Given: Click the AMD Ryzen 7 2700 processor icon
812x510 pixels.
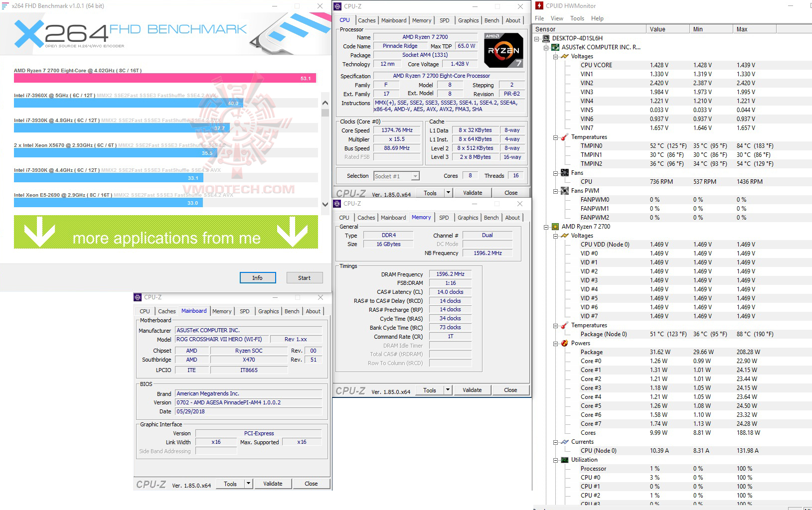Looking at the screenshot, I should (556, 227).
